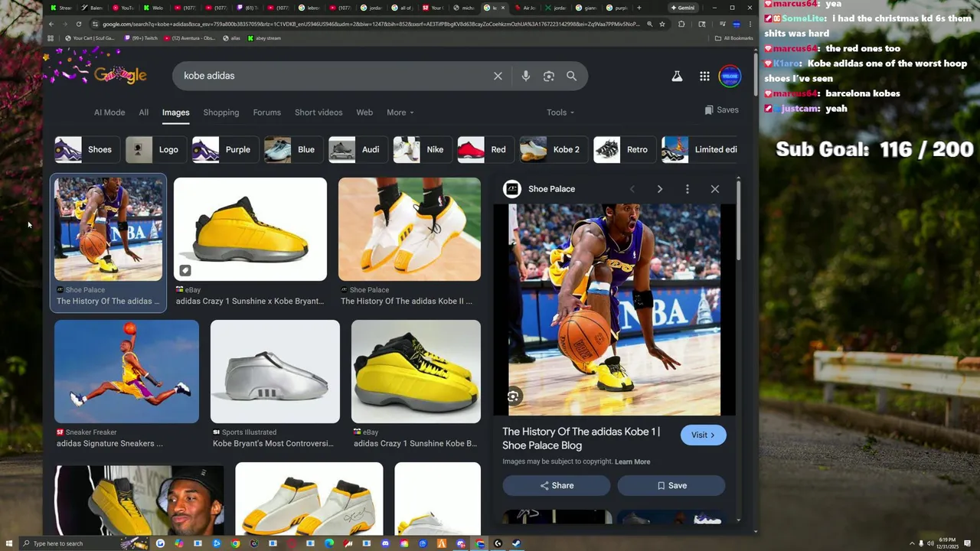
Task: Open Search Labs flask icon
Action: point(677,76)
